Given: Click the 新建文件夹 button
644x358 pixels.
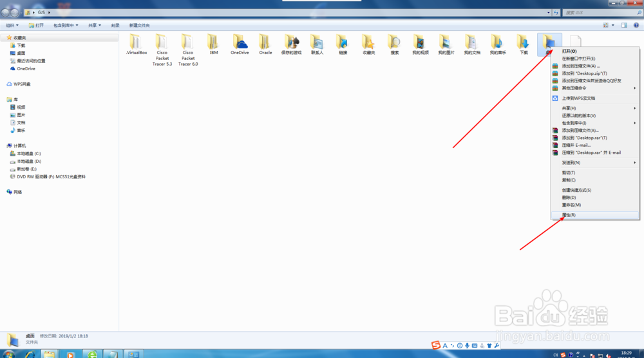Looking at the screenshot, I should (x=139, y=25).
